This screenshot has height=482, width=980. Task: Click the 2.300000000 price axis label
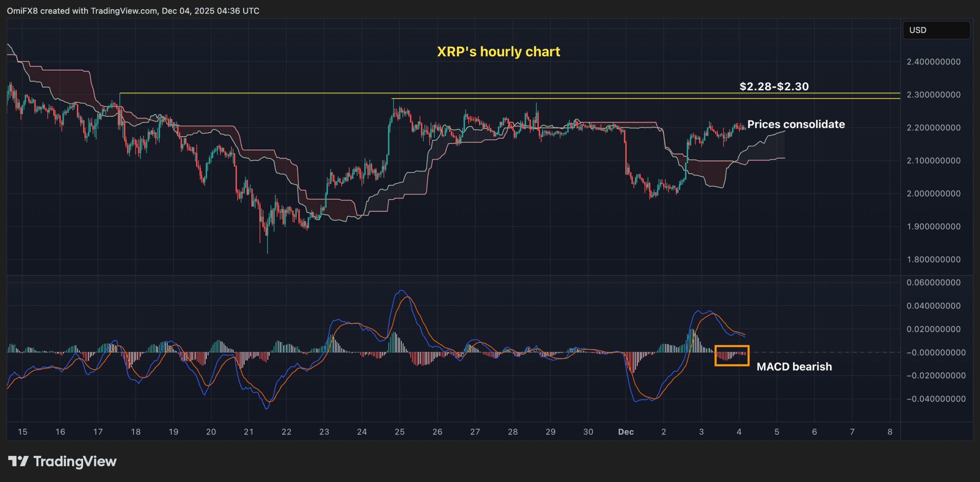[933, 95]
